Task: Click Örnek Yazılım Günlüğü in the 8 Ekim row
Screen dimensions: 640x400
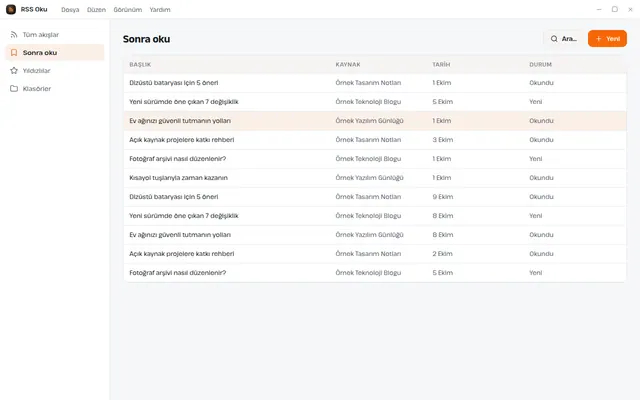Action: pyautogui.click(x=369, y=235)
